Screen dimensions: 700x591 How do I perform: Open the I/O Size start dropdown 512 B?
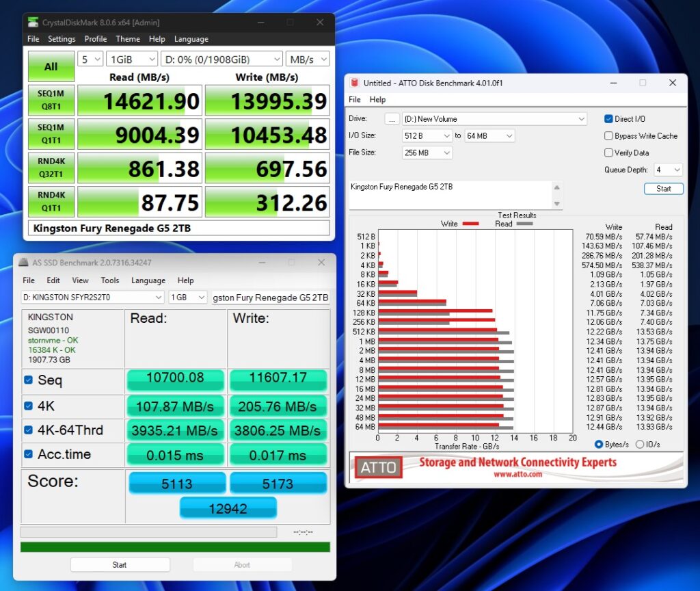tap(427, 136)
